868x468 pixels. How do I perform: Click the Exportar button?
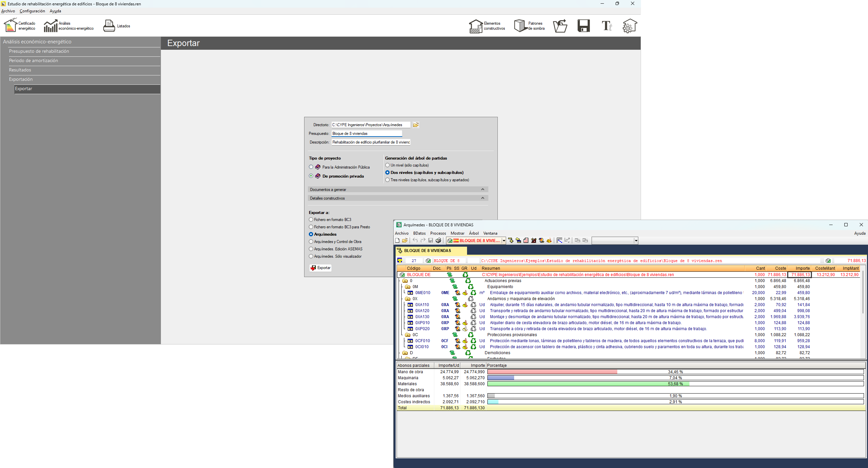[x=320, y=268]
